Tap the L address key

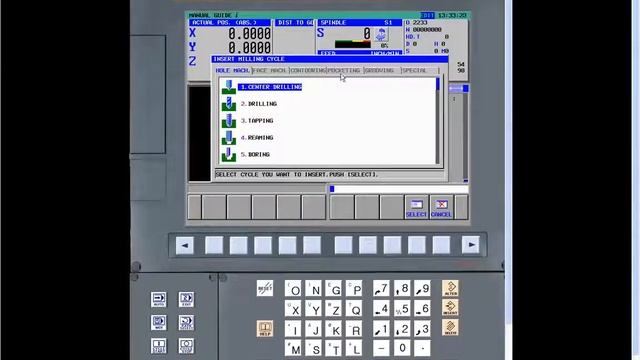[354, 349]
